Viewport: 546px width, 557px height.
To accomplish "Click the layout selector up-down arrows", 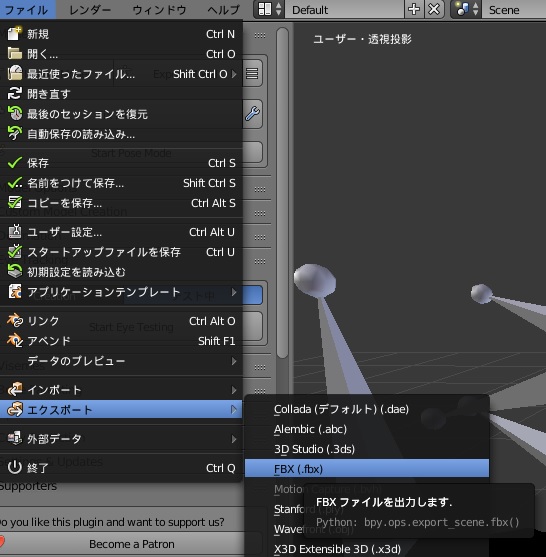I will pyautogui.click(x=279, y=10).
